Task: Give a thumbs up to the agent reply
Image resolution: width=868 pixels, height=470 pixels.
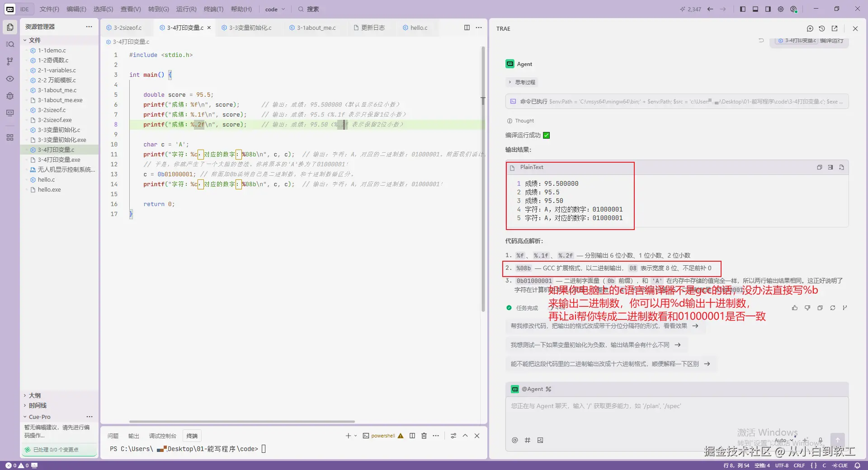Action: click(795, 308)
